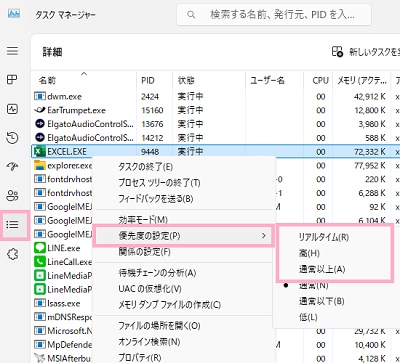Set priority to リアルタイム(R)

324,237
